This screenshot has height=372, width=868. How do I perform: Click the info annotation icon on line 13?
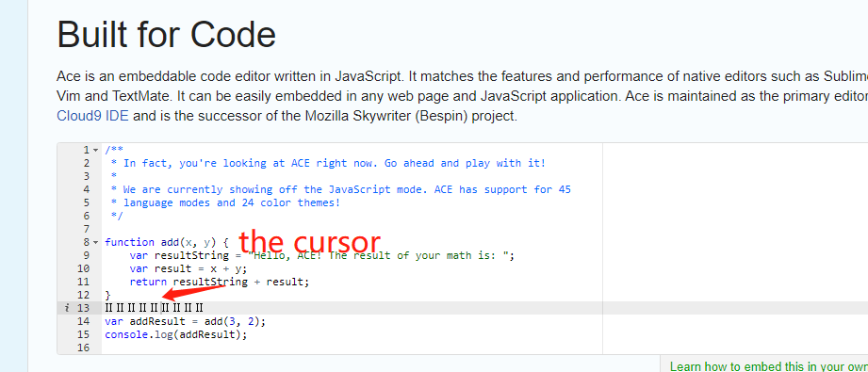(66, 308)
